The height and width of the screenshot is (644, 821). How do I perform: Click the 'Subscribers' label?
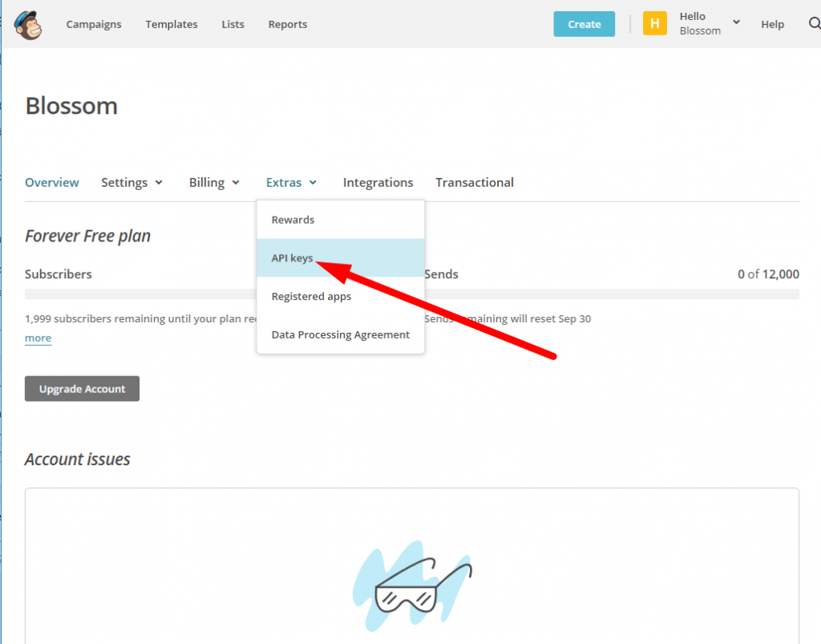pyautogui.click(x=58, y=273)
